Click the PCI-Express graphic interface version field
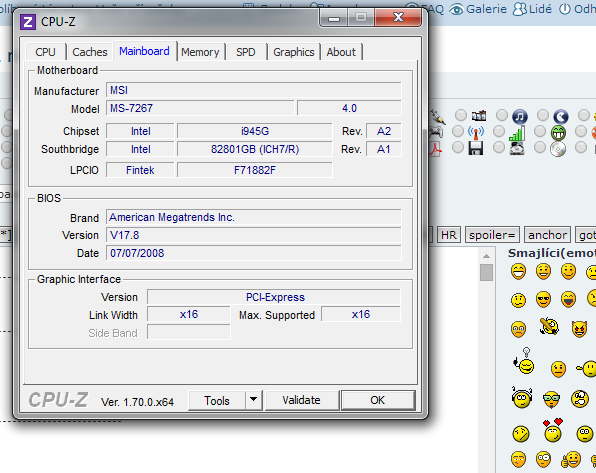The width and height of the screenshot is (596, 473). point(274,297)
